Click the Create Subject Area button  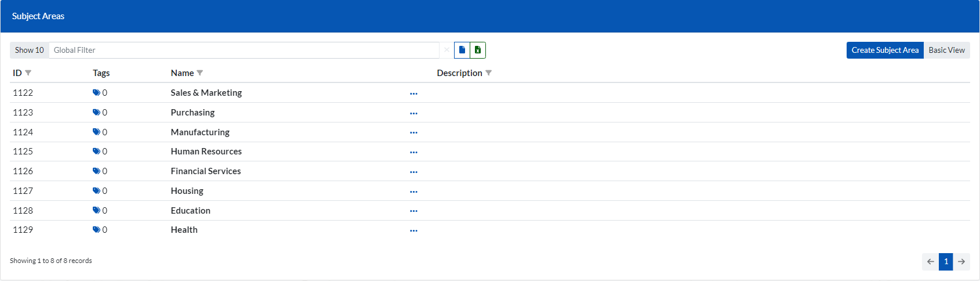(884, 51)
